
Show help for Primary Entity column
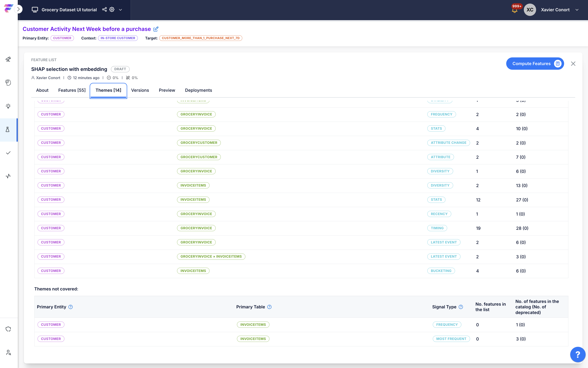point(71,307)
